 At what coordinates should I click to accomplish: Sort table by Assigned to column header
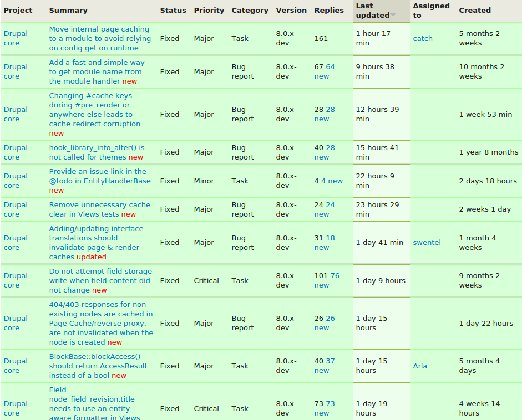point(431,11)
